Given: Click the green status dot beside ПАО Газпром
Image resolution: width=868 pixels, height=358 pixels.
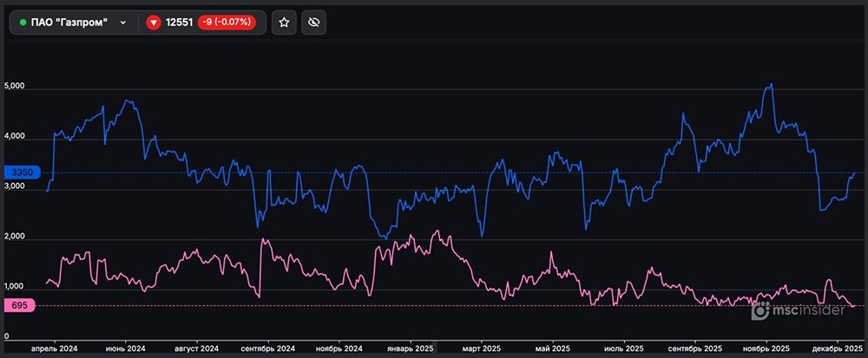Looking at the screenshot, I should pyautogui.click(x=23, y=23).
